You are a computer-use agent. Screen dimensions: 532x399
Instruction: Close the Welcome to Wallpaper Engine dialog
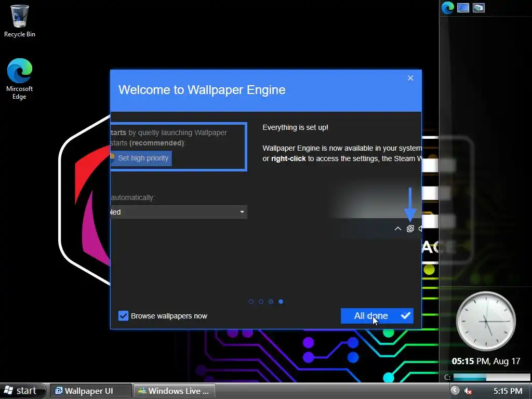click(x=410, y=78)
